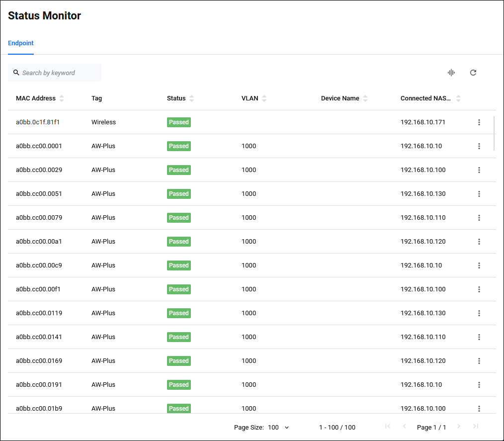Viewport: 504px width, 441px height.
Task: Open row actions for a0bb.cc00.0029
Action: [x=479, y=170]
